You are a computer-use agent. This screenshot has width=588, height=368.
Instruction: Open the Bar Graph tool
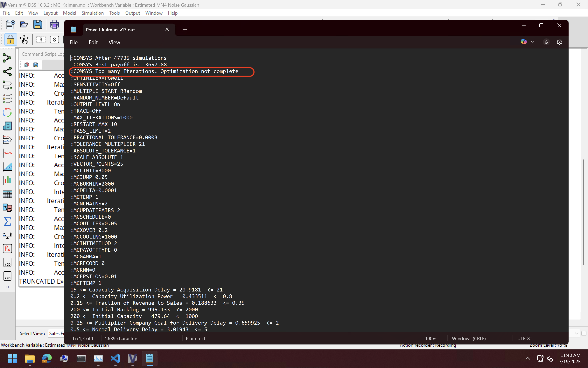(7, 181)
